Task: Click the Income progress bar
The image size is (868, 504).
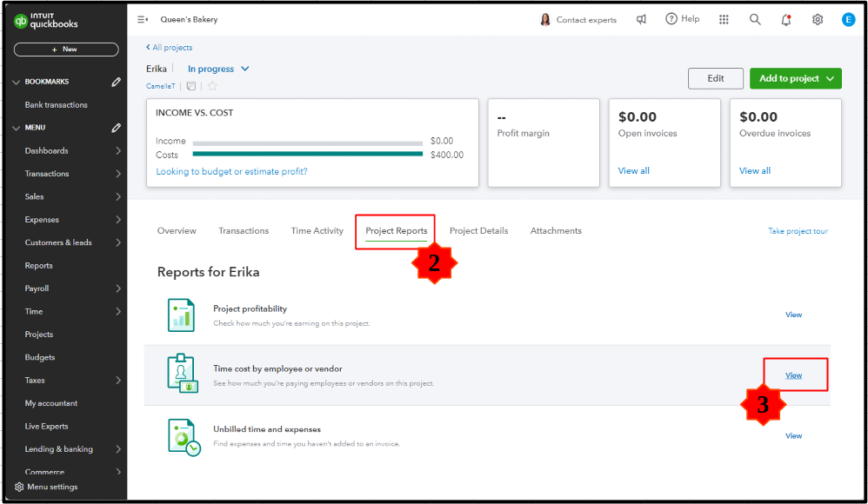Action: [x=308, y=143]
